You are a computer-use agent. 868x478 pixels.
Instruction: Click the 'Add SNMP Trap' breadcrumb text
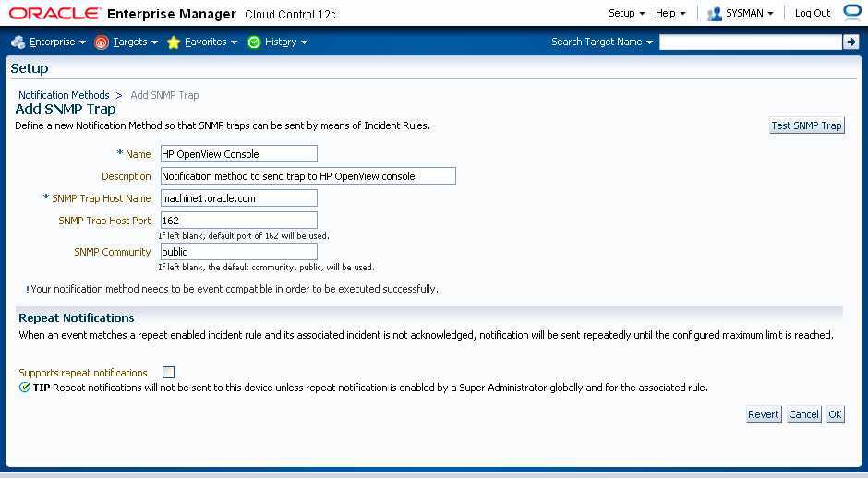point(164,95)
